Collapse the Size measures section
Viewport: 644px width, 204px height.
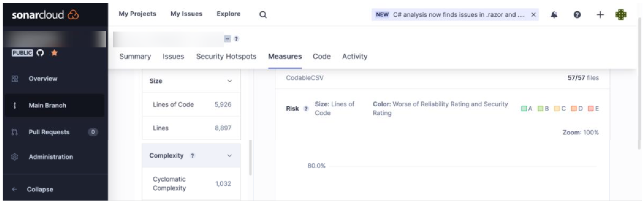pos(230,81)
